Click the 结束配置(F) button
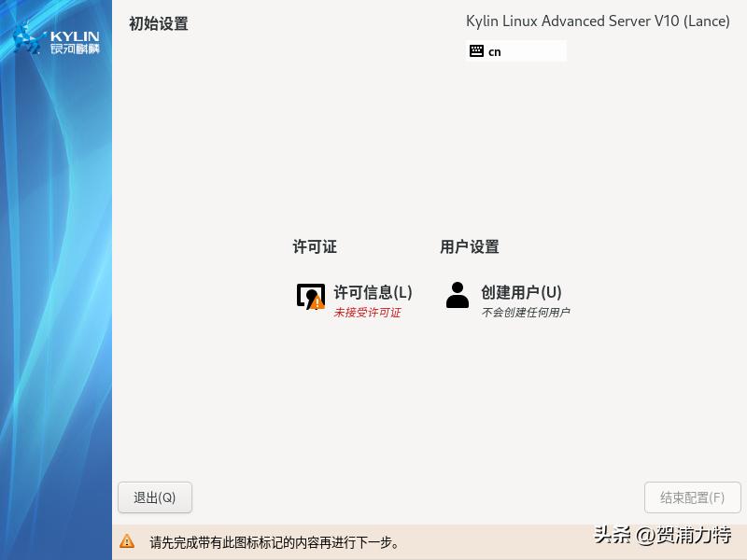Screen dimensions: 747x560 [692, 497]
